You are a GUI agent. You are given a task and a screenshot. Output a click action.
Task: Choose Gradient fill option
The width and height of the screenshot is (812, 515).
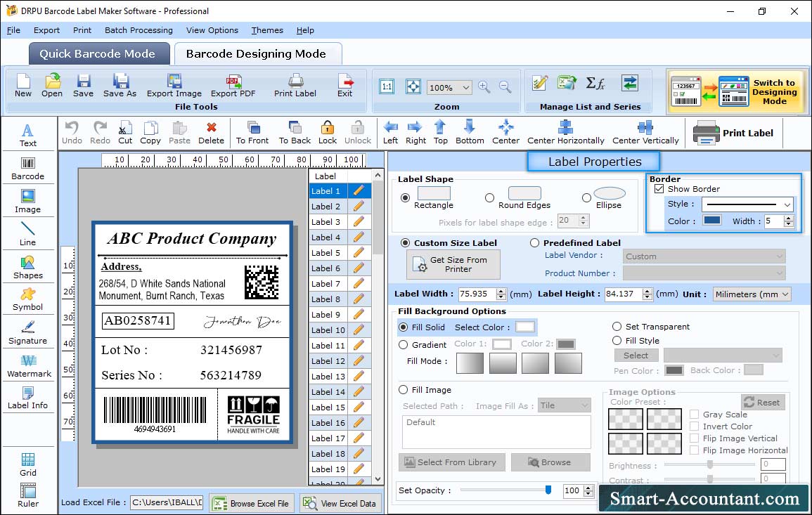[403, 345]
